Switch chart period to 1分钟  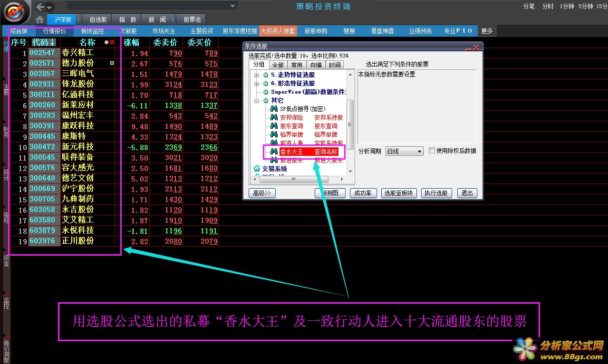[567, 6]
